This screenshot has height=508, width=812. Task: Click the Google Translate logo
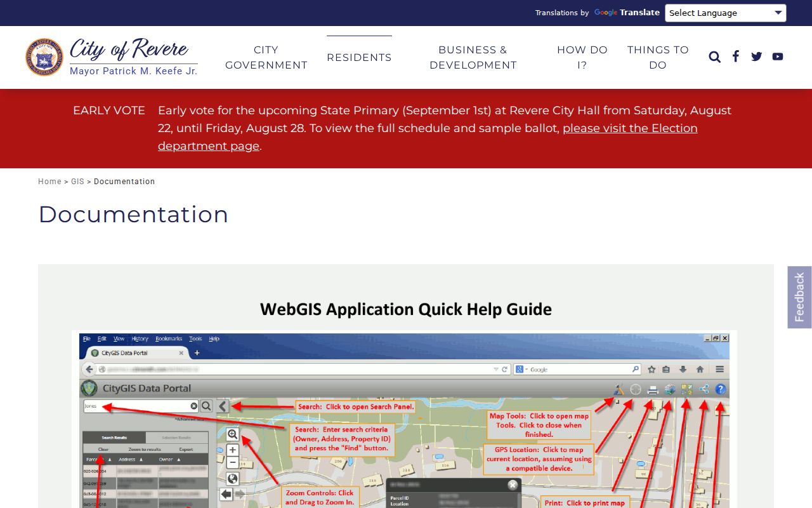click(627, 13)
